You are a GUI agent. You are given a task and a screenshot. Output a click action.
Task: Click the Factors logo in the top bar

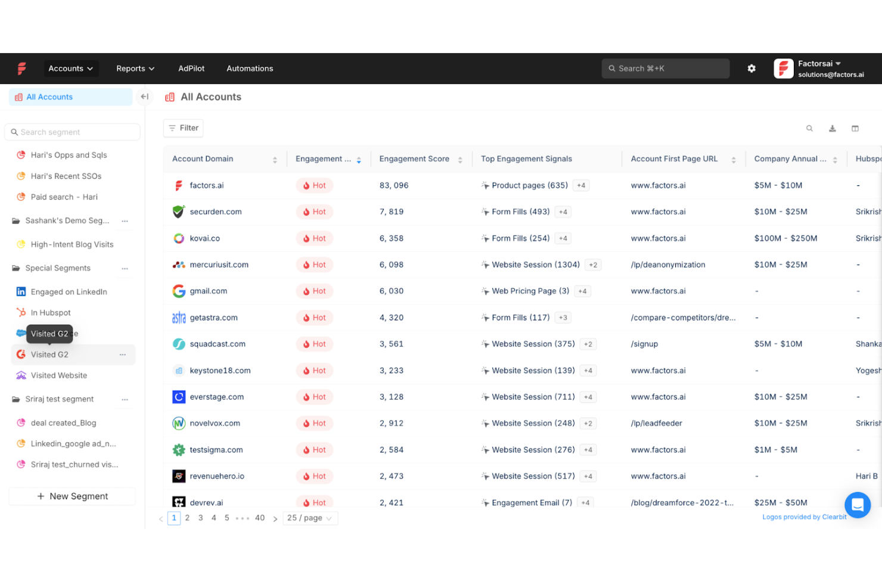click(21, 69)
